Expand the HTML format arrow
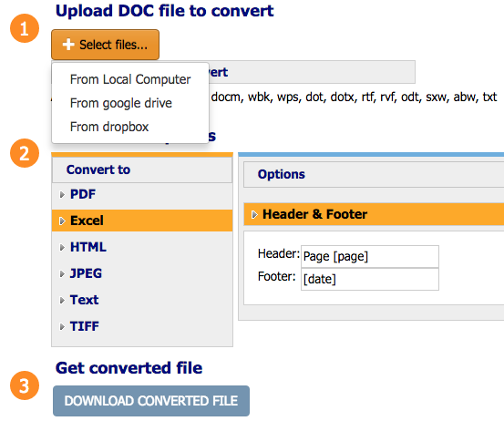504x421 pixels. pos(62,248)
